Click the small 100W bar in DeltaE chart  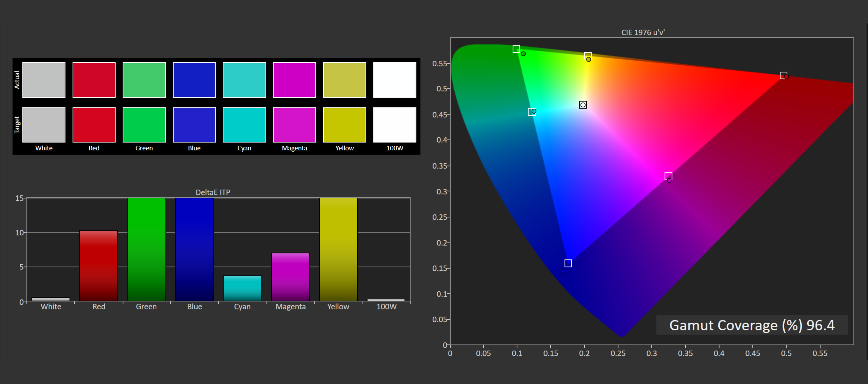tap(386, 300)
